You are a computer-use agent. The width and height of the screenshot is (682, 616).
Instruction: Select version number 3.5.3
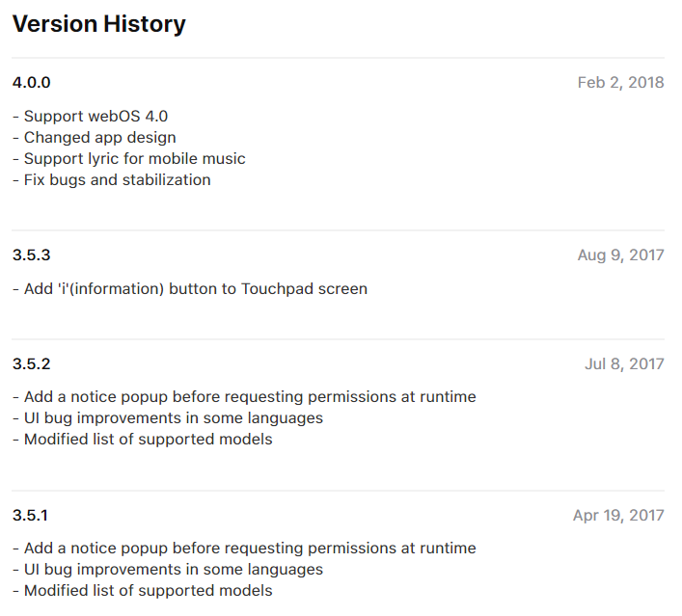[x=31, y=255]
